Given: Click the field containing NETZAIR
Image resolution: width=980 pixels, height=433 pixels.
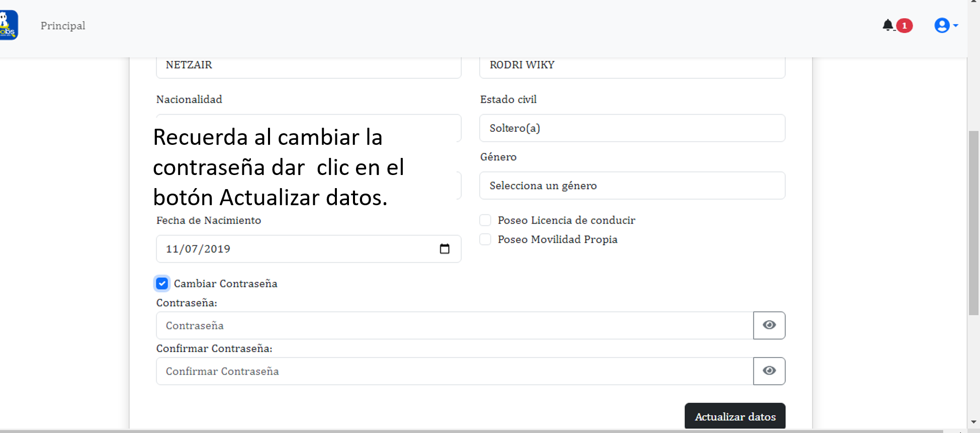Looking at the screenshot, I should (309, 67).
